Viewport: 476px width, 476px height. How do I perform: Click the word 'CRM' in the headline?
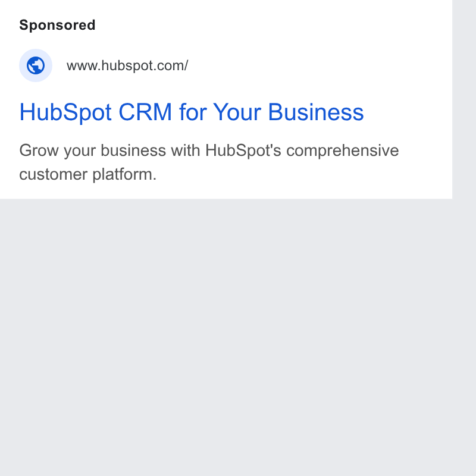pyautogui.click(x=145, y=112)
